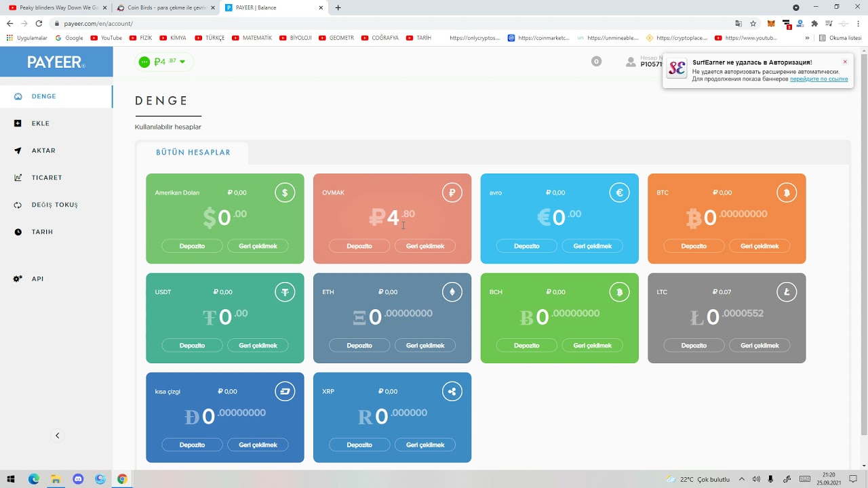Open the notifications counter badge
Image resolution: width=868 pixels, height=488 pixels.
pos(596,61)
